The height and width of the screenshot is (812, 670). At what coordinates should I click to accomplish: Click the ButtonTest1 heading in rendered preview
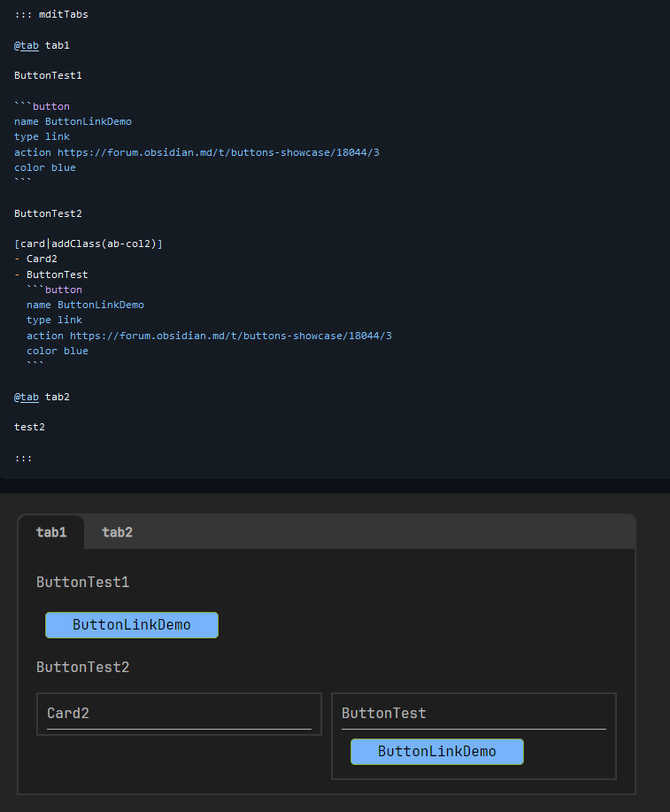click(x=82, y=582)
